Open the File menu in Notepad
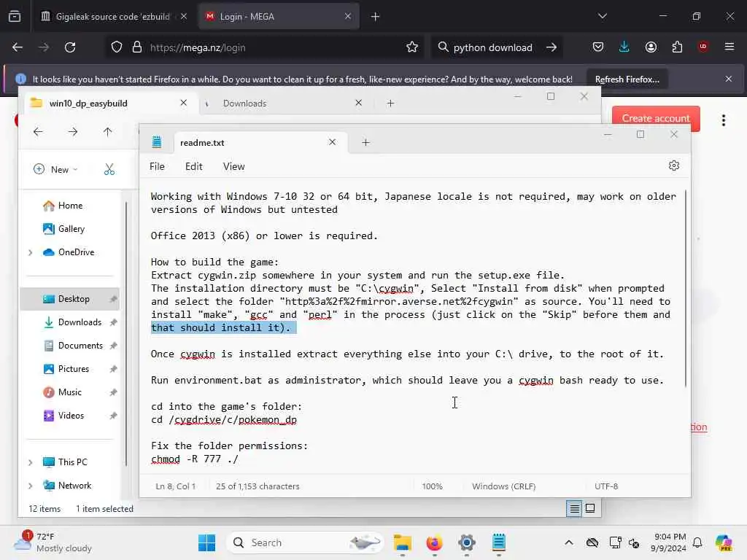 pyautogui.click(x=157, y=166)
